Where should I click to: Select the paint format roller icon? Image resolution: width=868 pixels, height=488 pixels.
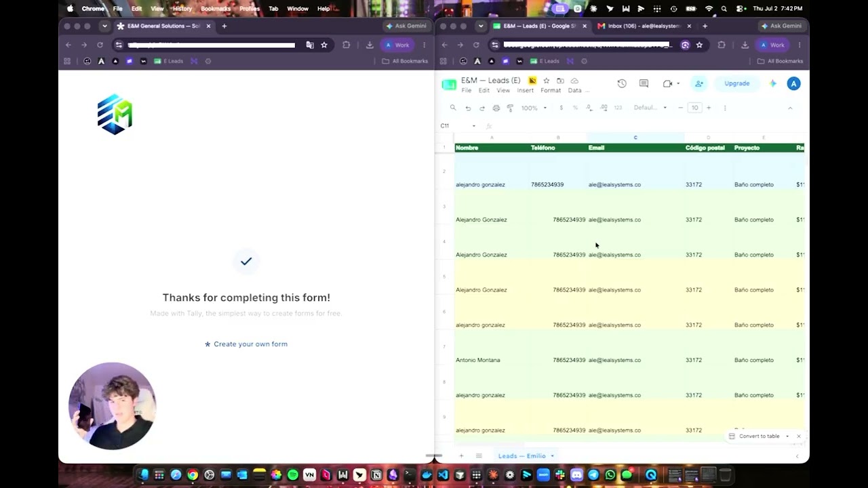(x=510, y=108)
